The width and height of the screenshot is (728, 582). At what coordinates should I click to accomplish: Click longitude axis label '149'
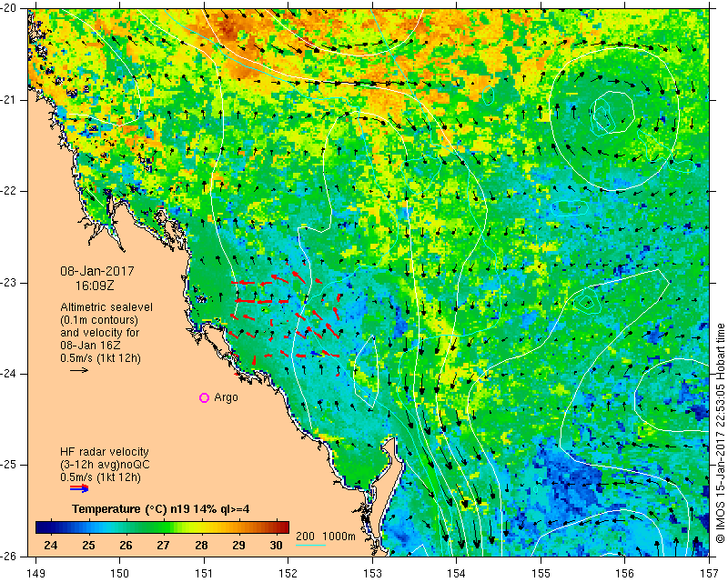coord(35,574)
